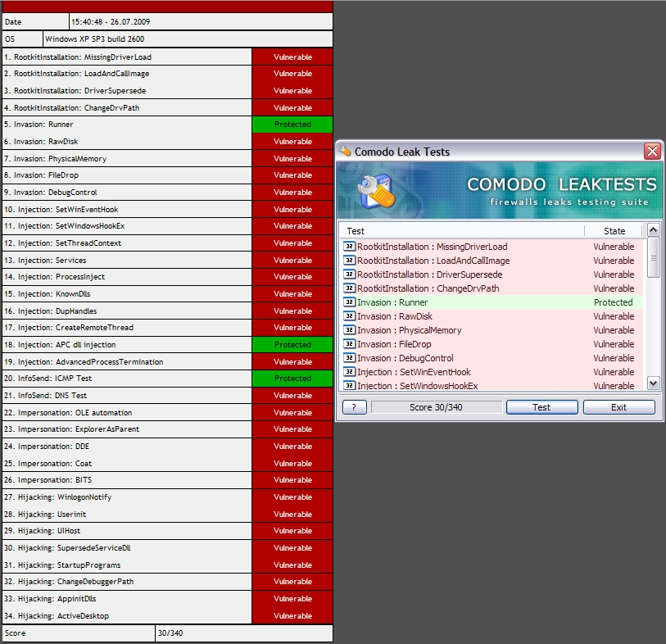Click Vulnerable state of Invasion : FileDrop row
The height and width of the screenshot is (644, 666).
click(x=614, y=344)
